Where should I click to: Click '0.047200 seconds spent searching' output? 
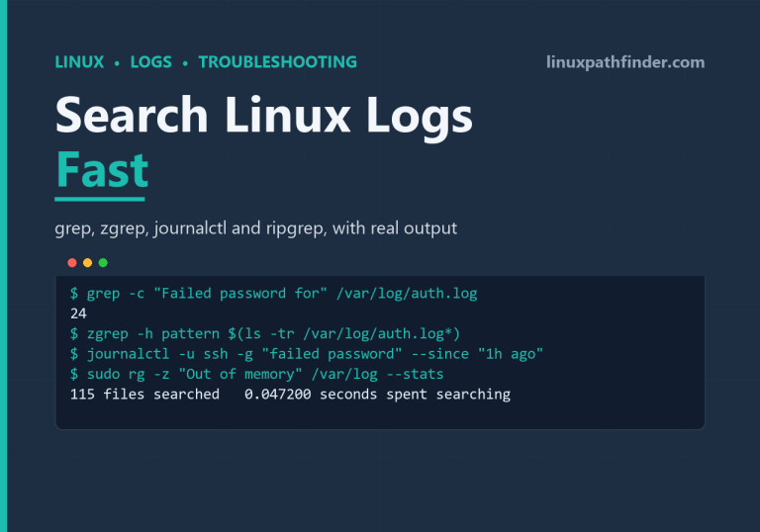pos(378,395)
